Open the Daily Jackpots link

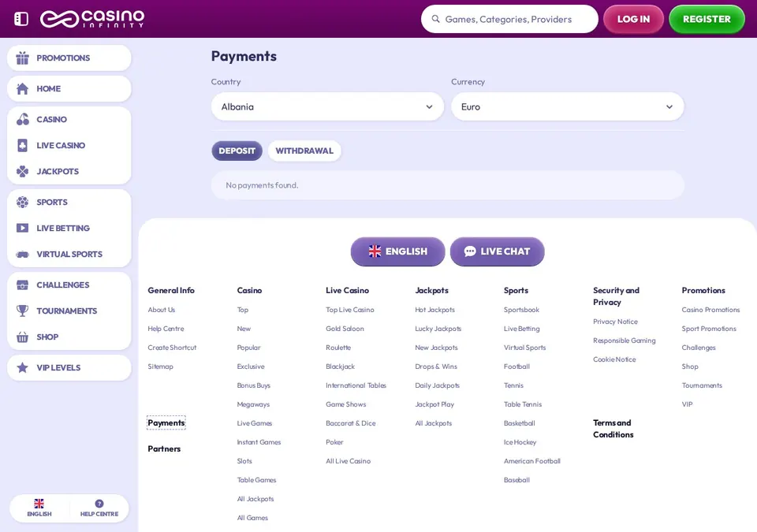click(x=437, y=385)
